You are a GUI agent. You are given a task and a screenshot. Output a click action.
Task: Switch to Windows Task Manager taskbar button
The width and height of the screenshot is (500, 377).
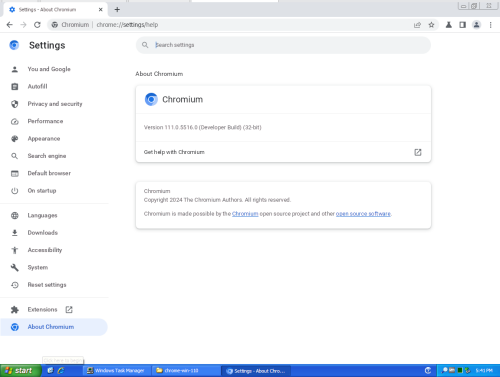pos(116,371)
